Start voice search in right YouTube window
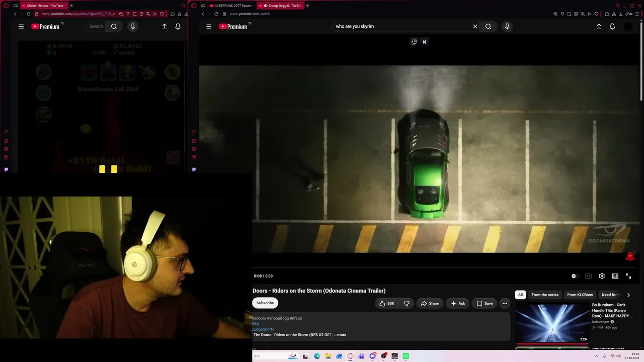644x362 pixels. pos(507,27)
